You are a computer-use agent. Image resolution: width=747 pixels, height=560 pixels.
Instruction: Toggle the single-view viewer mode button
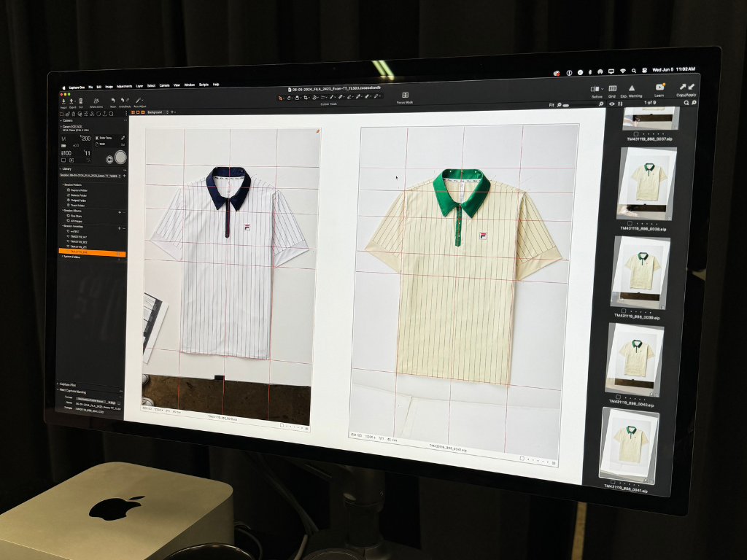[x=138, y=112]
